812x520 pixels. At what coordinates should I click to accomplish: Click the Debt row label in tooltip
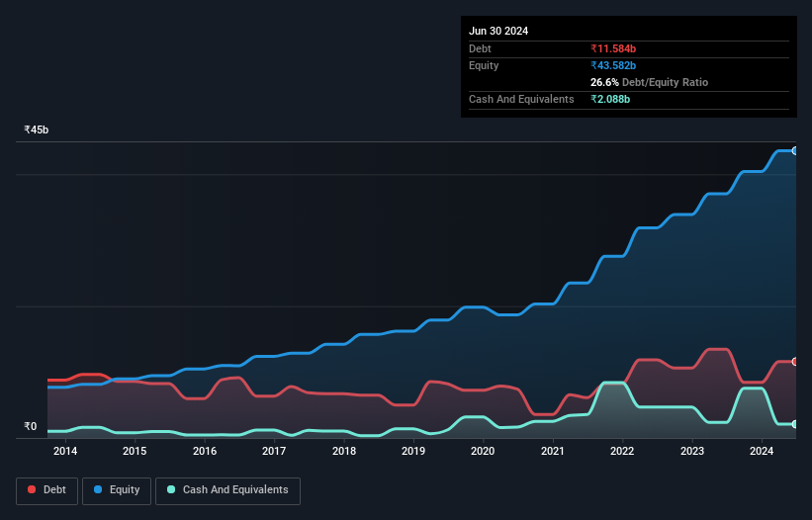(480, 48)
